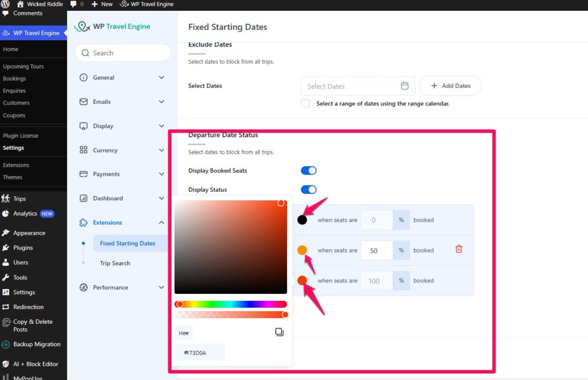Click the Tools wrench icon
Image resolution: width=588 pixels, height=380 pixels.
(x=6, y=277)
